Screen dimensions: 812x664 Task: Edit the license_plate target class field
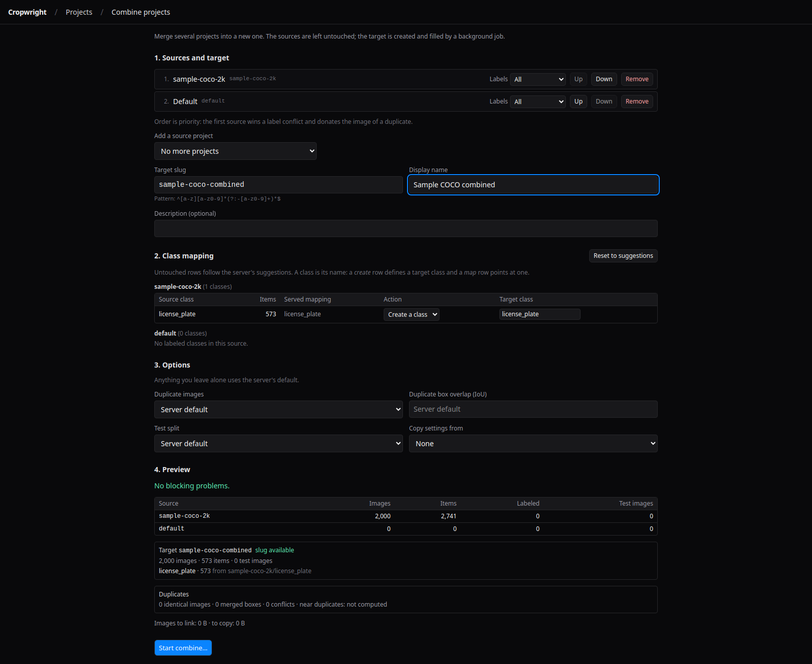[x=540, y=314]
